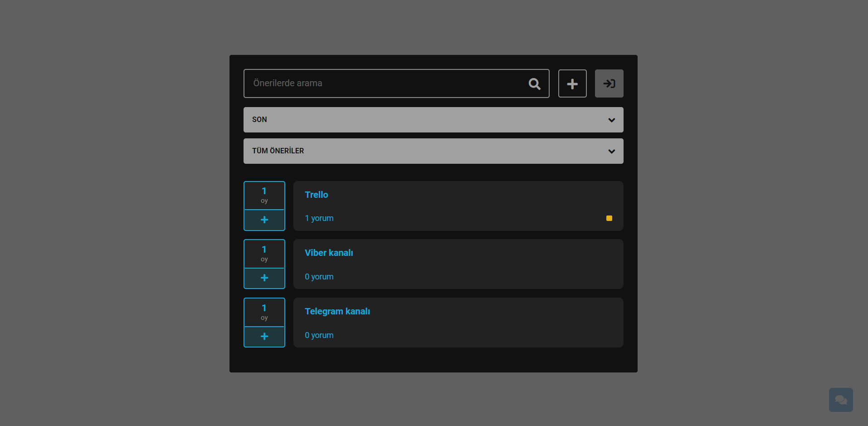Add a new suggestion with plus button
Viewport: 868px width, 426px height.
pyautogui.click(x=572, y=83)
